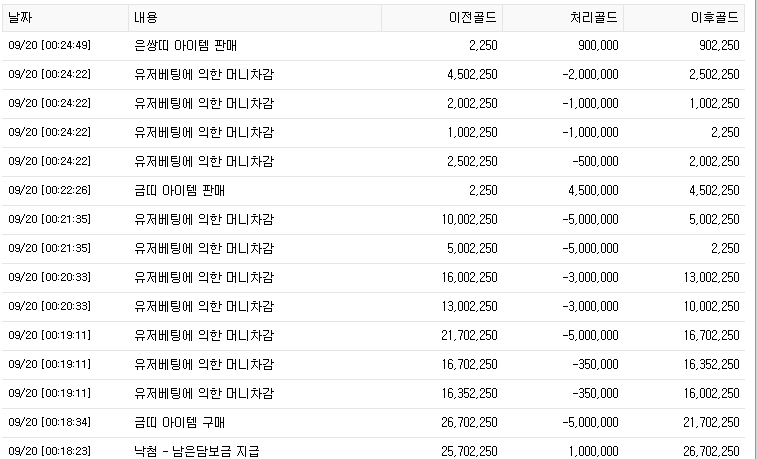Image resolution: width=757 pixels, height=459 pixels.
Task: Click the 이전골드 column header
Action: pyautogui.click(x=474, y=18)
